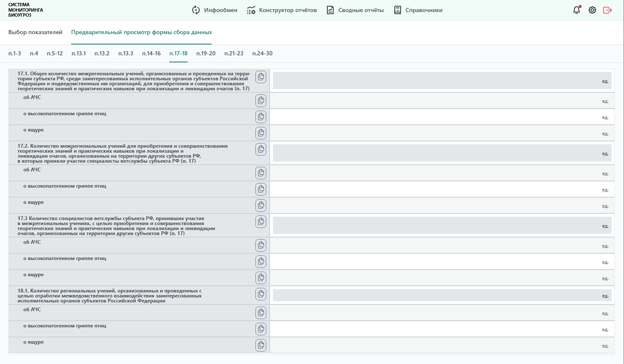The width and height of the screenshot is (624, 364).
Task: Click 'об АЧС' label under 17.1
Action: click(x=32, y=97)
